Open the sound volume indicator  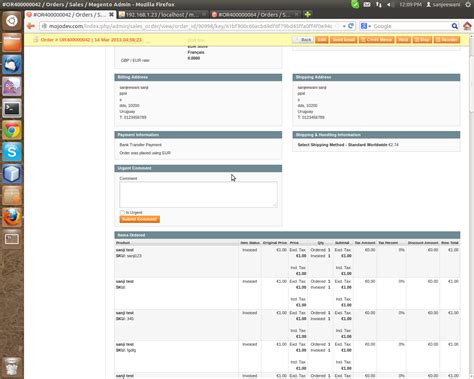pos(389,5)
